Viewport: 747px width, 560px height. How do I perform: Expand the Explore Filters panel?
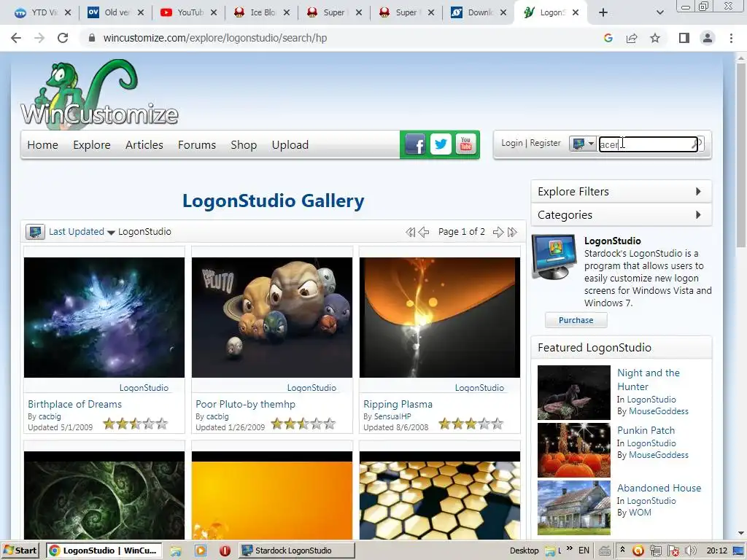click(622, 192)
